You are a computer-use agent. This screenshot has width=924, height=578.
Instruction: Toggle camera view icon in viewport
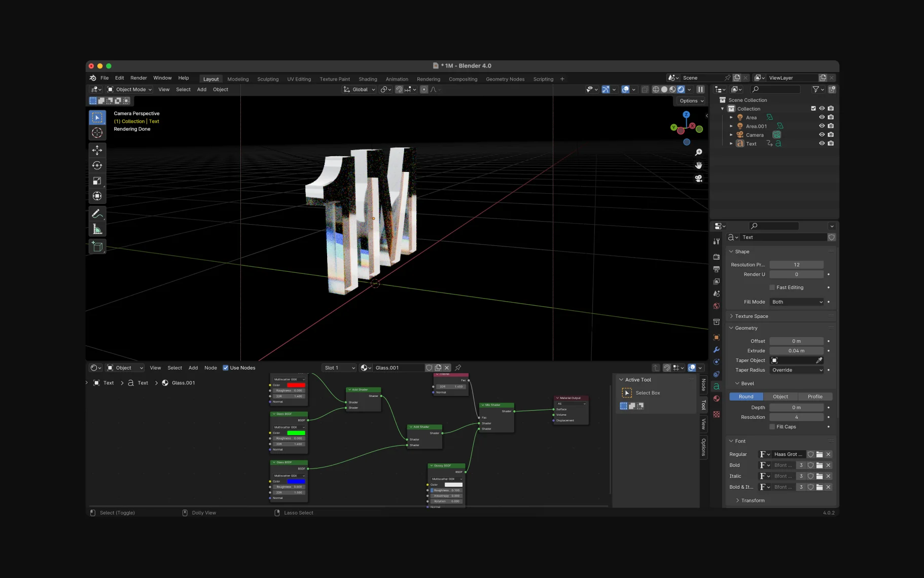[x=698, y=178]
